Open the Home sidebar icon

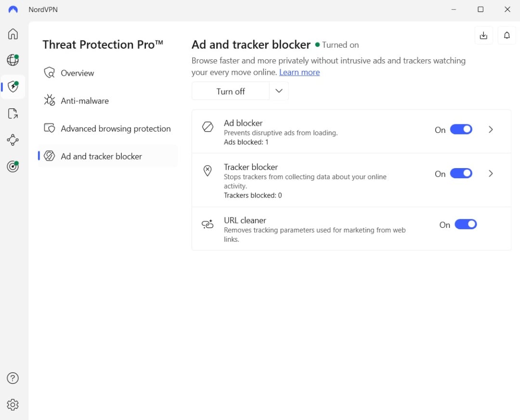pyautogui.click(x=13, y=34)
